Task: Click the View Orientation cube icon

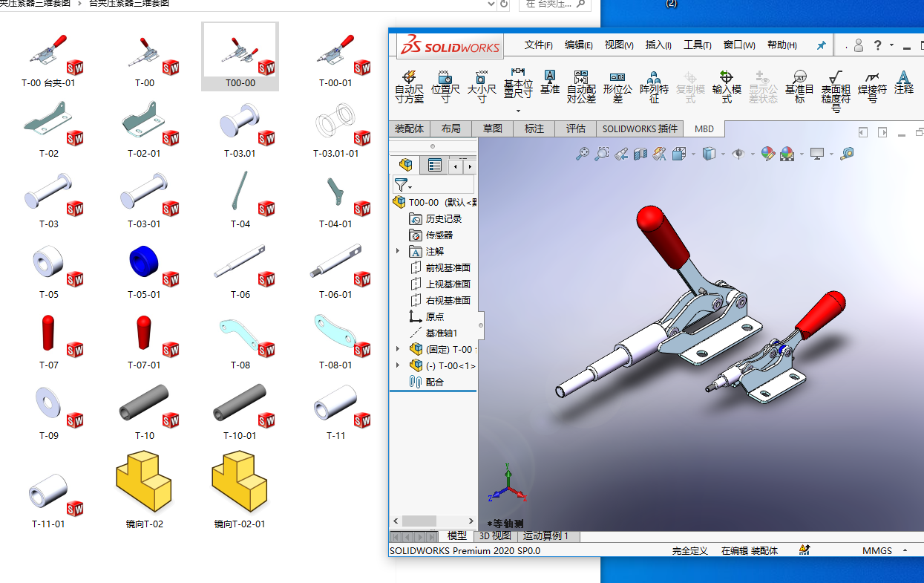Action: point(679,154)
